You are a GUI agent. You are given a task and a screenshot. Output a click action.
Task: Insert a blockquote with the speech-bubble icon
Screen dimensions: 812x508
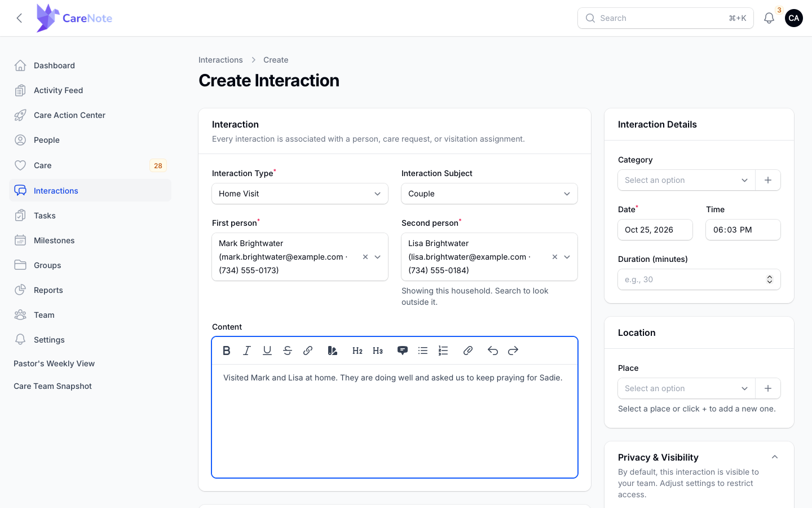click(403, 351)
